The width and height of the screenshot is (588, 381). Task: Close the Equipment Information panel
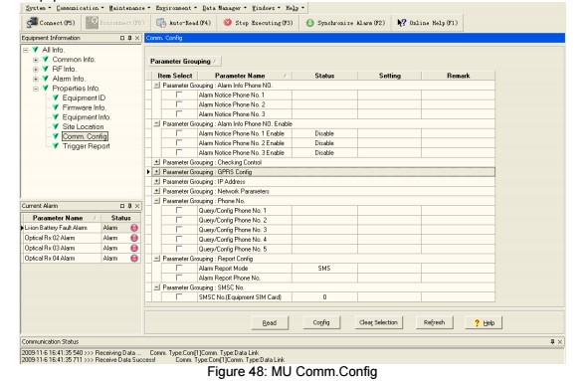coord(137,38)
